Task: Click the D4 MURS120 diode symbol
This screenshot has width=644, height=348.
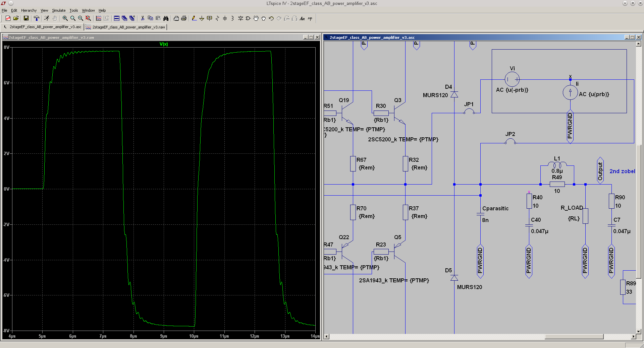Action: coord(454,94)
